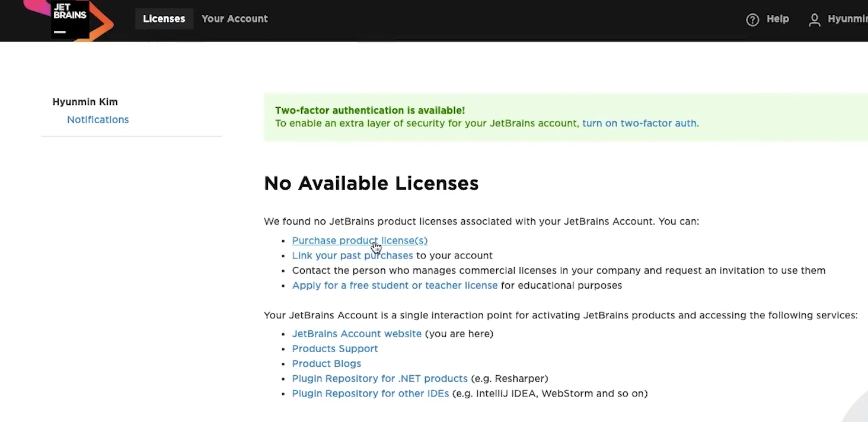Open JetBrains Account website link
This screenshot has height=422, width=868.
(357, 334)
